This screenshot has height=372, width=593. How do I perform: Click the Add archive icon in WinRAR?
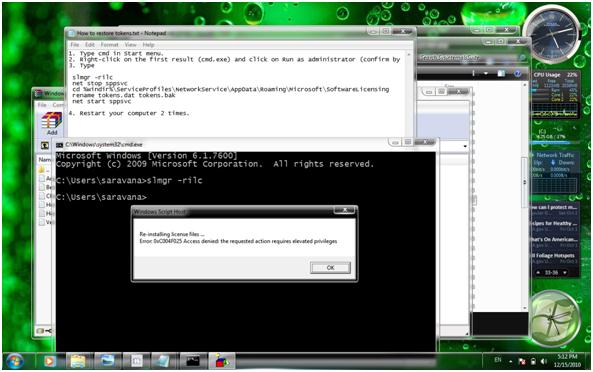click(52, 124)
